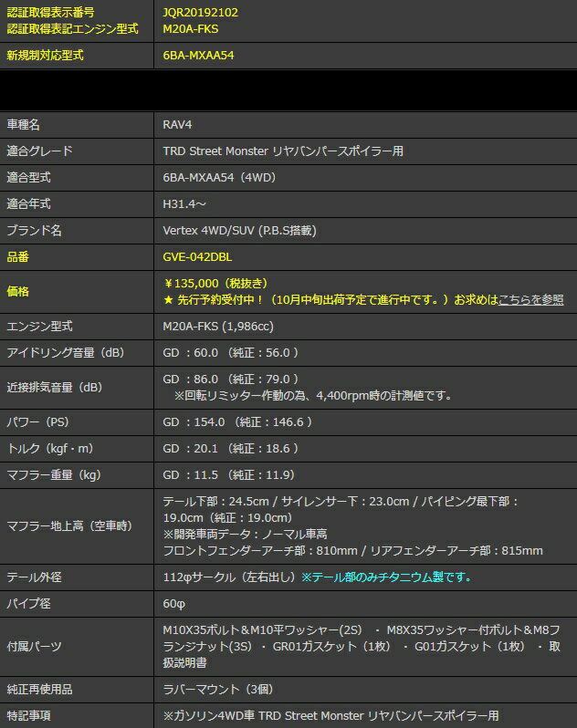Click the RAV4 vehicle name cell
Viewport: 577px width, 728px height.
point(177,125)
